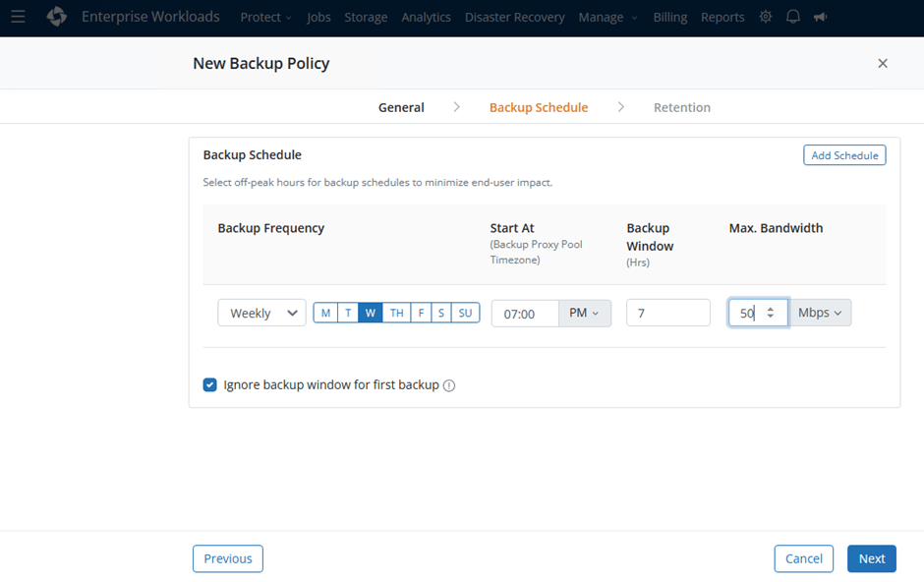Click the Enterprise Workloads logo icon
The image size is (924, 582).
[x=57, y=17]
